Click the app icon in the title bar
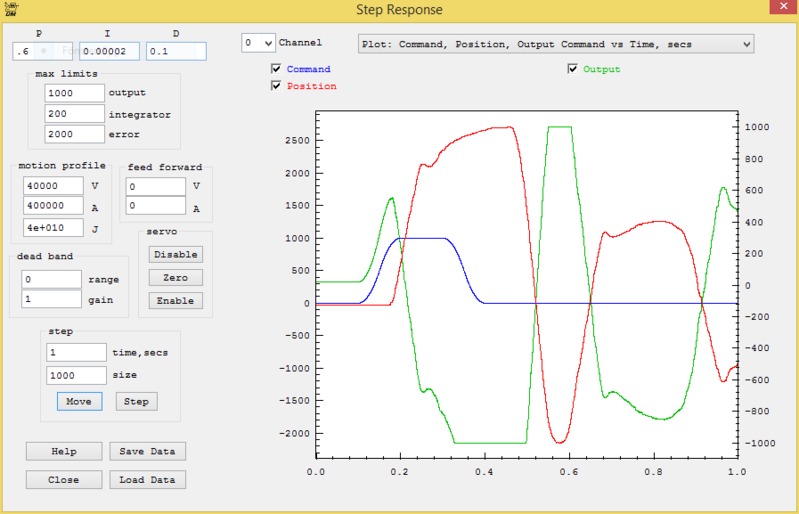This screenshot has height=514, width=799. click(9, 7)
